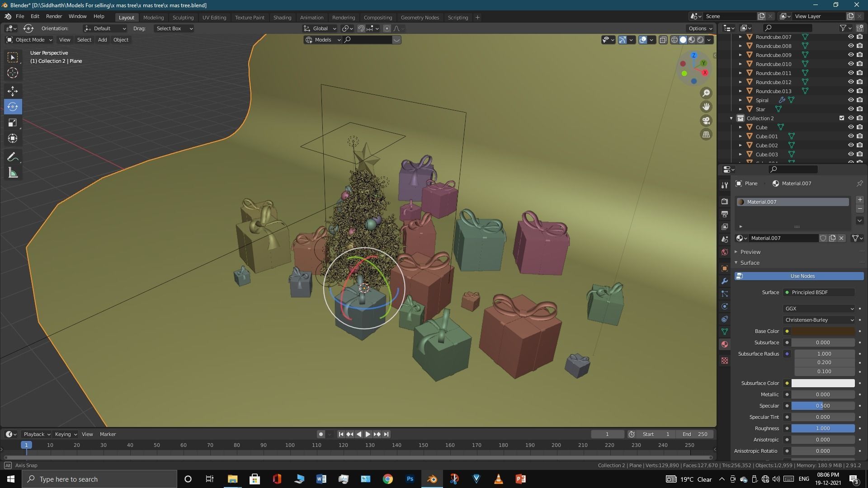Screen dimensions: 868x488
Task: Activate the Transform tool
Action: tap(13, 138)
